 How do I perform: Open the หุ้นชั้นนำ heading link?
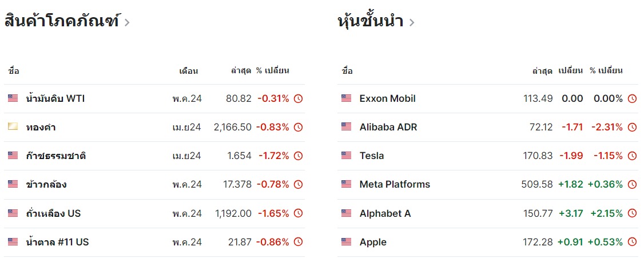coord(371,22)
